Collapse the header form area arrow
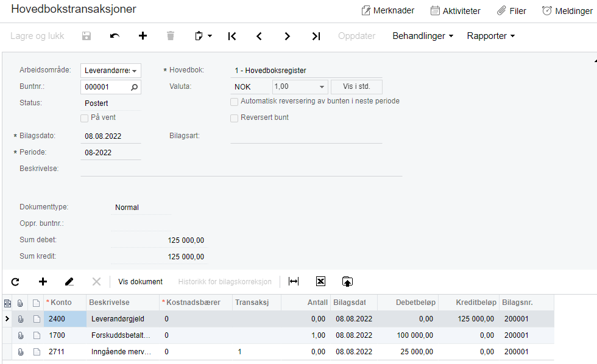Image resolution: width=597 pixels, height=364 pixels. tap(595, 61)
